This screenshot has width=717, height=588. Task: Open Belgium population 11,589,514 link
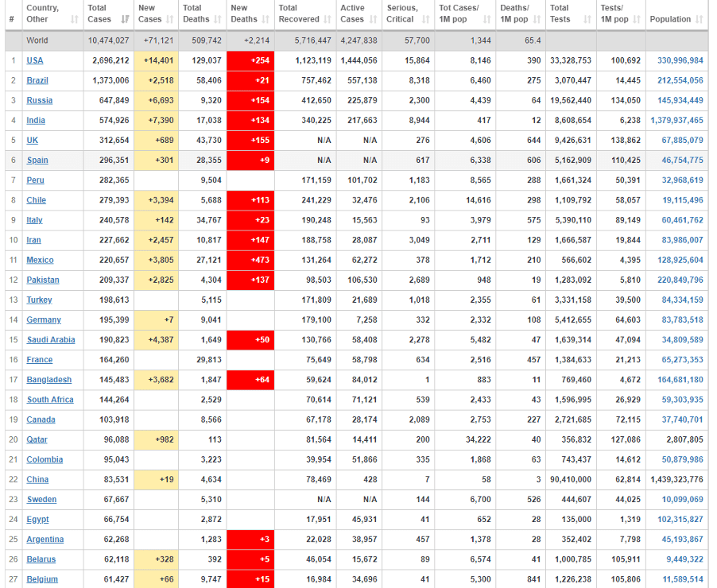point(682,579)
